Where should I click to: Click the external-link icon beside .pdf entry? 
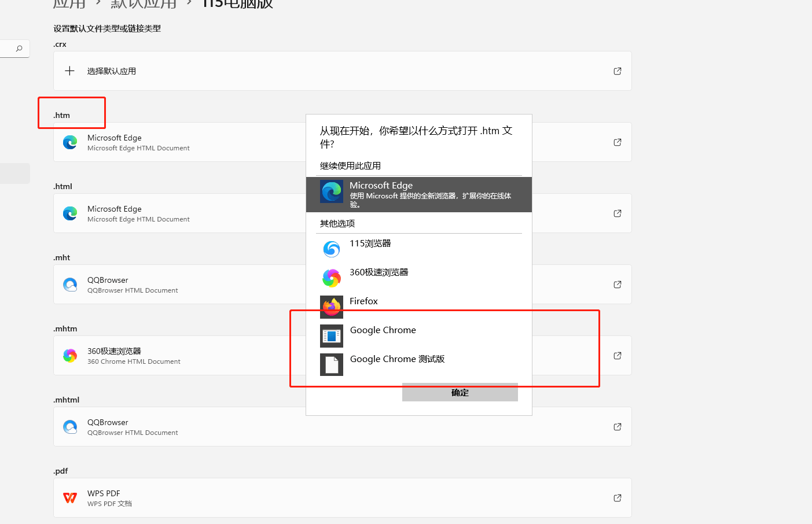coord(617,497)
